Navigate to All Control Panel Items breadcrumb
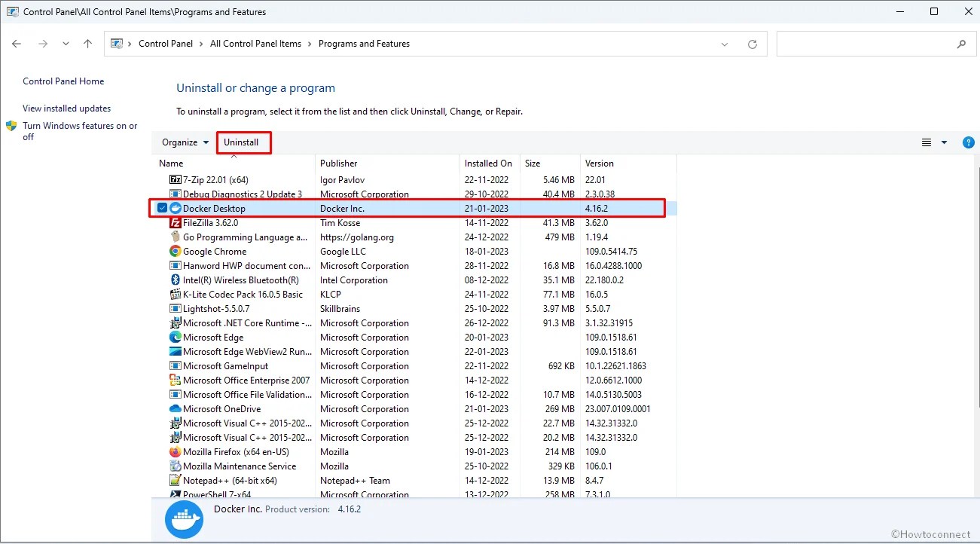The image size is (980, 544). click(x=255, y=44)
